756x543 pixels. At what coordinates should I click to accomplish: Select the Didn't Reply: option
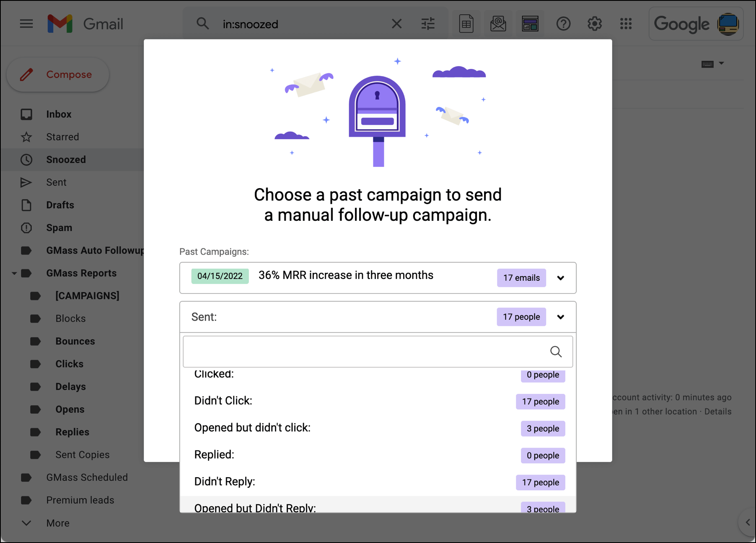pos(378,482)
